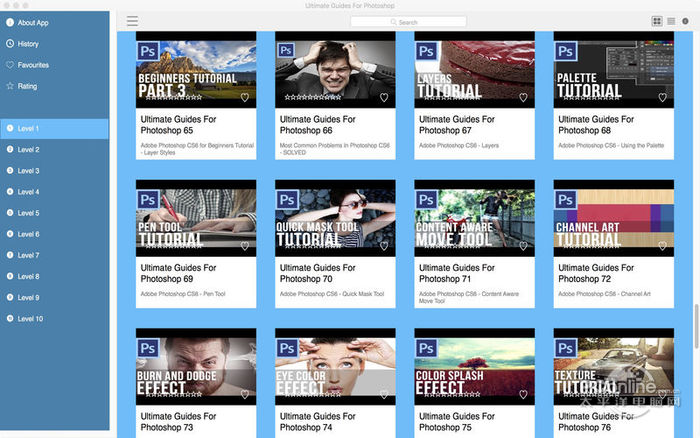The image size is (700, 438).
Task: Click title Ultimate Guides For Photoshop 71
Action: point(457,273)
